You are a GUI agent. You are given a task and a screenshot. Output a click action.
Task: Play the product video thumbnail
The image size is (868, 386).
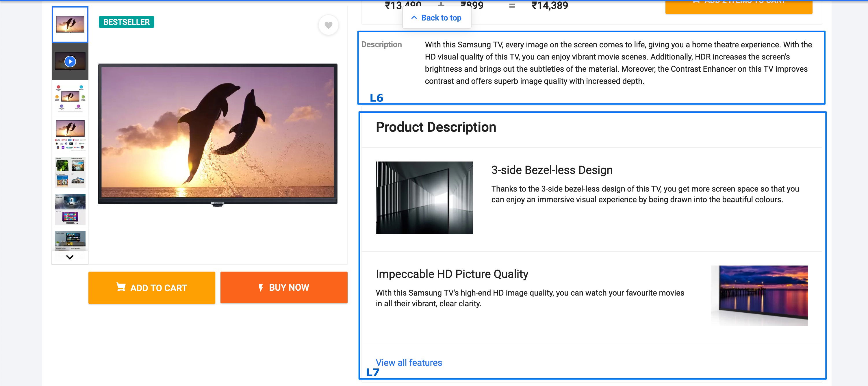[x=70, y=62]
